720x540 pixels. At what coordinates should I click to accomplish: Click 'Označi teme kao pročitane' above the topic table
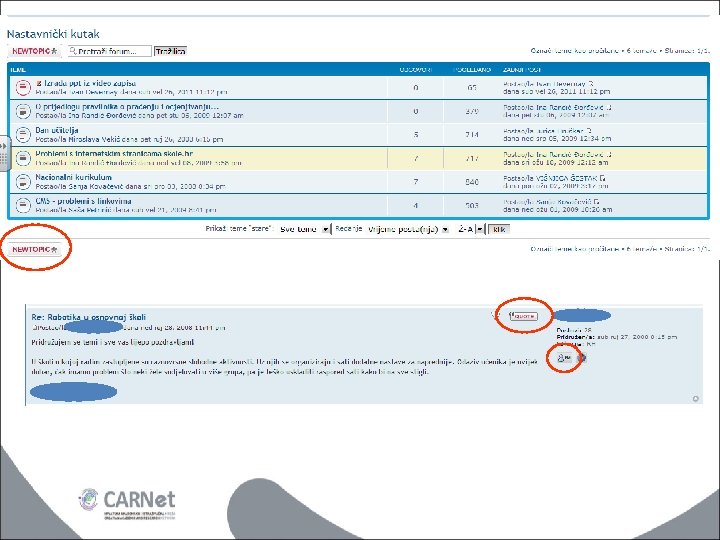(574, 51)
